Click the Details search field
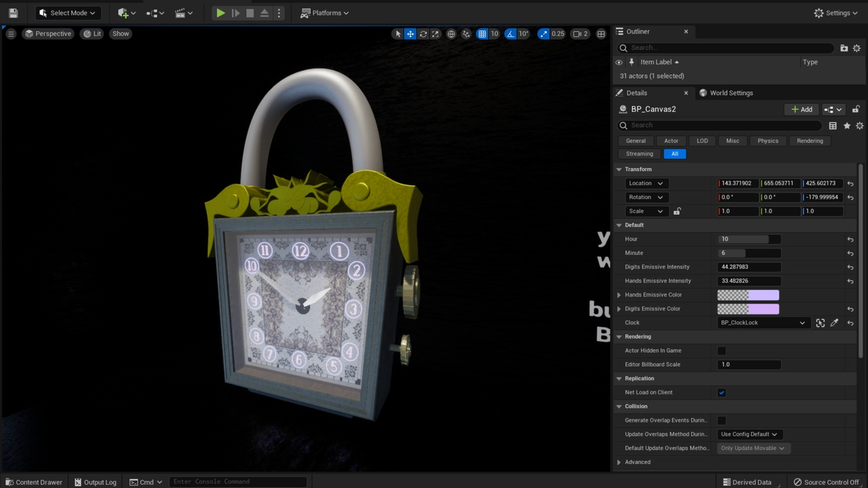 pyautogui.click(x=719, y=125)
